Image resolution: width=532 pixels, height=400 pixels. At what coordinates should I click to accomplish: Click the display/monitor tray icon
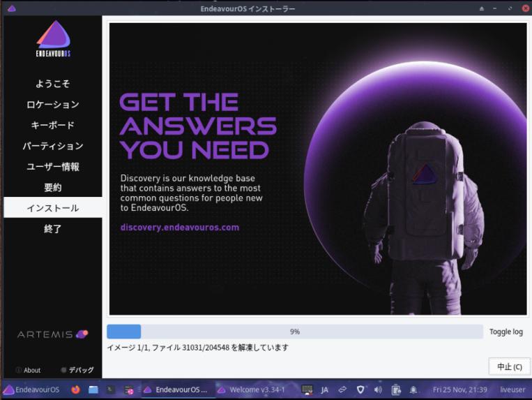(307, 390)
